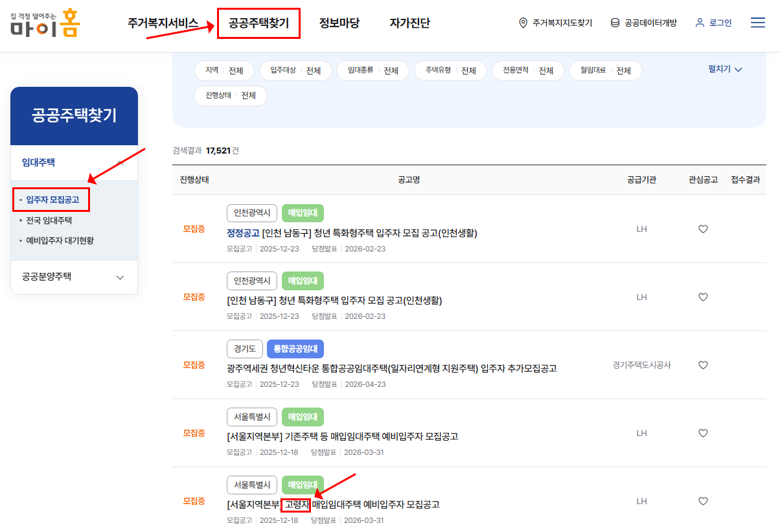Viewport: 780px width, 532px height.
Task: Open the 자가진단 menu
Action: pyautogui.click(x=409, y=23)
